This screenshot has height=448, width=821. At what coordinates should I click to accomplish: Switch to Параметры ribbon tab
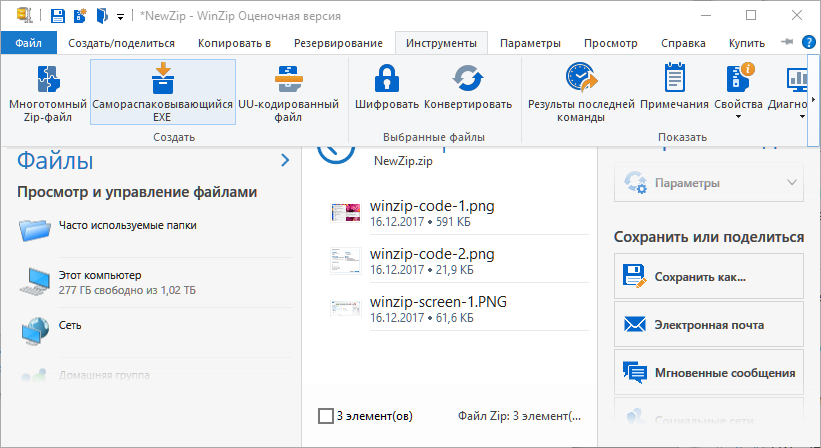[x=530, y=43]
